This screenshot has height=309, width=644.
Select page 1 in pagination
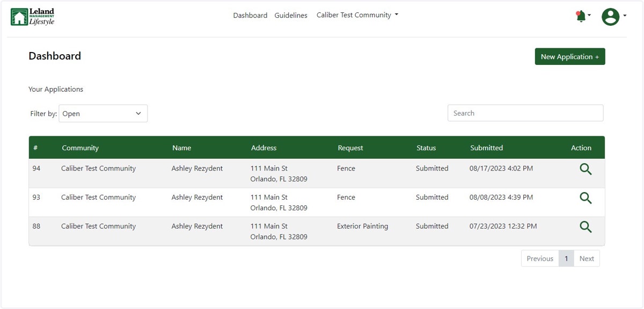[566, 259]
